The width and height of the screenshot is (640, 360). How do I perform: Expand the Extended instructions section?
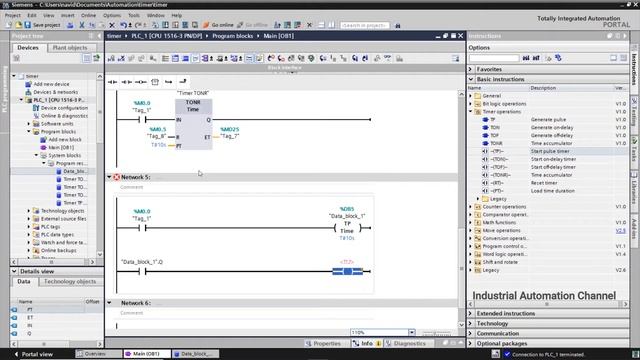[471, 313]
